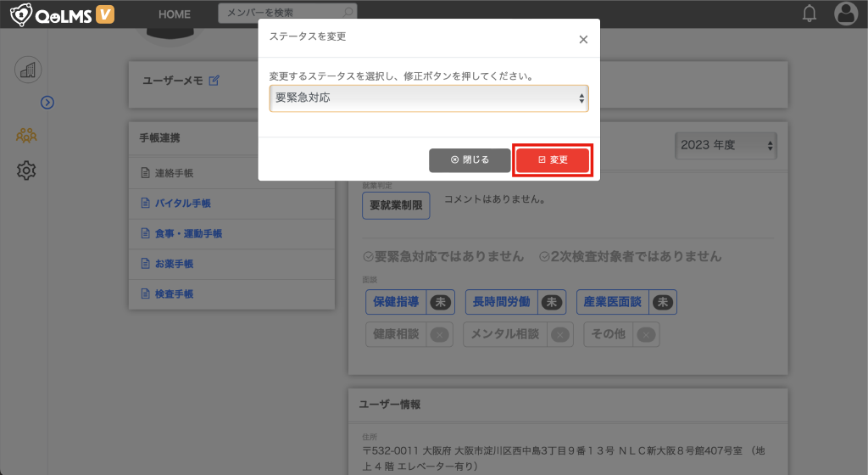Click the edit icon next to ユーザーメモ
The height and width of the screenshot is (475, 868).
point(214,80)
